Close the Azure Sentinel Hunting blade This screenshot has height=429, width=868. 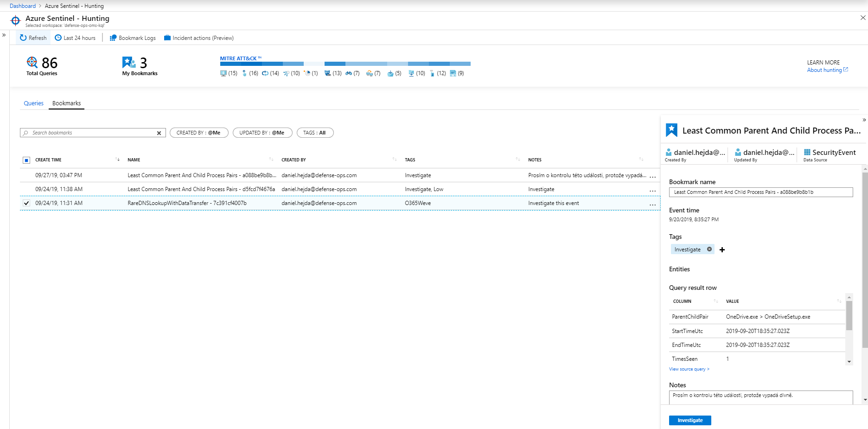click(863, 18)
